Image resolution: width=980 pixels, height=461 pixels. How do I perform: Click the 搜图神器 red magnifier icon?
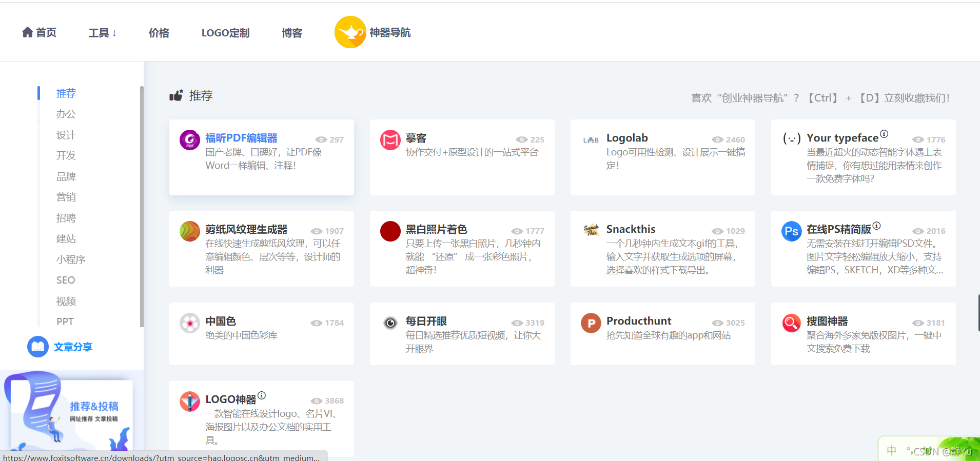[x=792, y=323]
